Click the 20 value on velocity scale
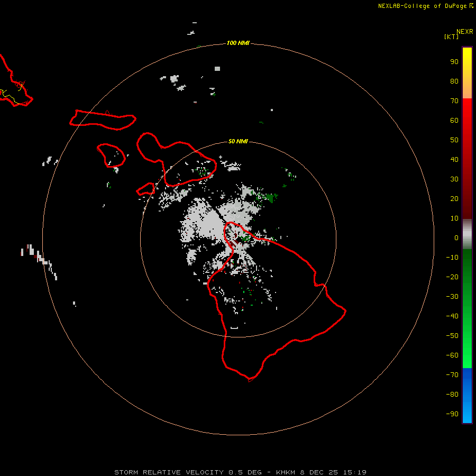This screenshot has width=476, height=476. 454,198
